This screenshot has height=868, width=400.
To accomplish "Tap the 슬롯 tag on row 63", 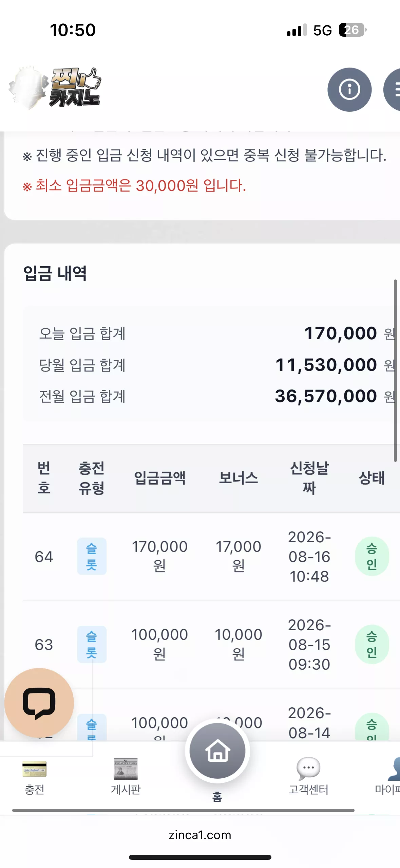I will click(92, 644).
